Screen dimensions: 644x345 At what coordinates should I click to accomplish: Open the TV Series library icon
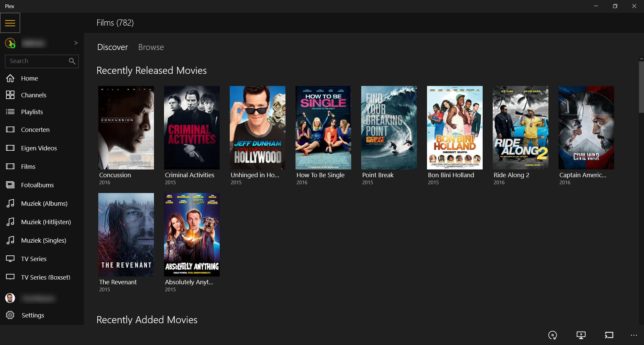pos(10,259)
